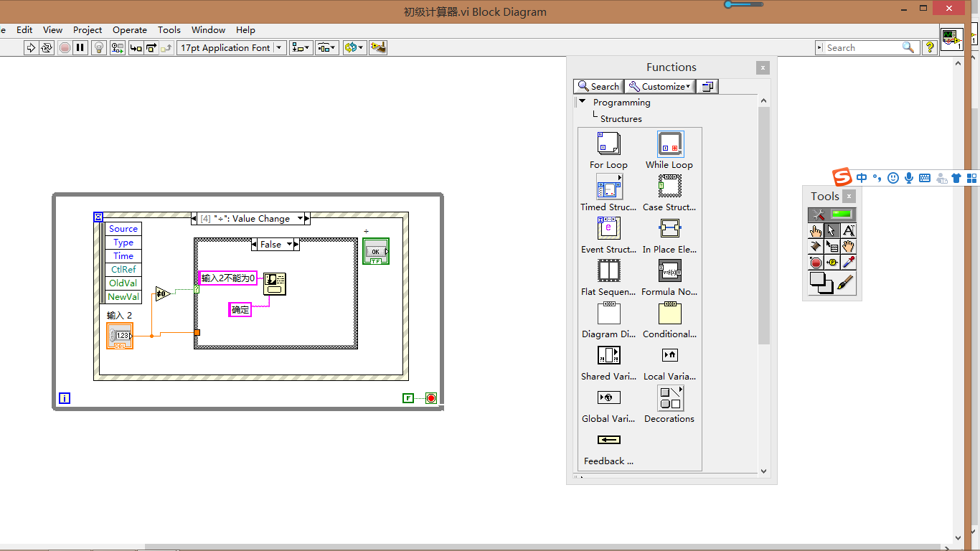The image size is (980, 551).
Task: Toggle Automatic Tool Selection in Tools palette
Action: point(831,215)
